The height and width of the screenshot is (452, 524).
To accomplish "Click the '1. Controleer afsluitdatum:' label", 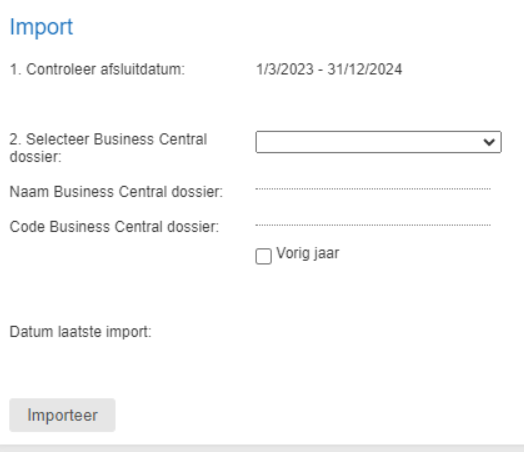I will [97, 69].
